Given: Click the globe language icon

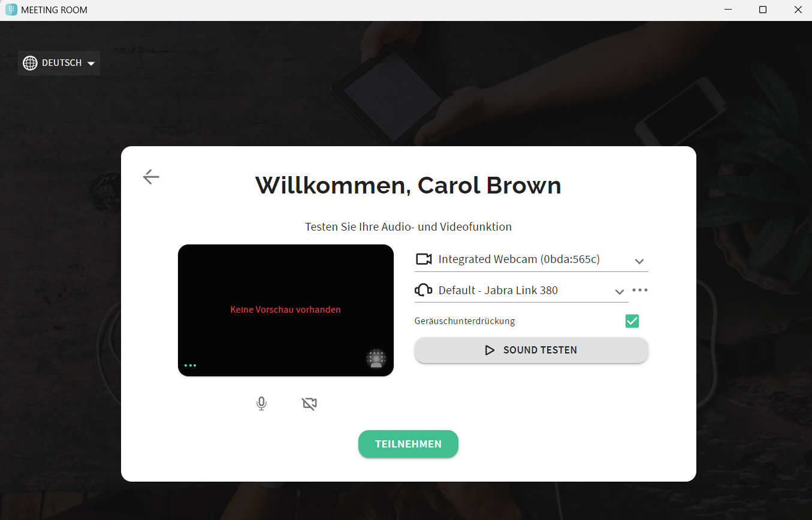Looking at the screenshot, I should point(30,63).
